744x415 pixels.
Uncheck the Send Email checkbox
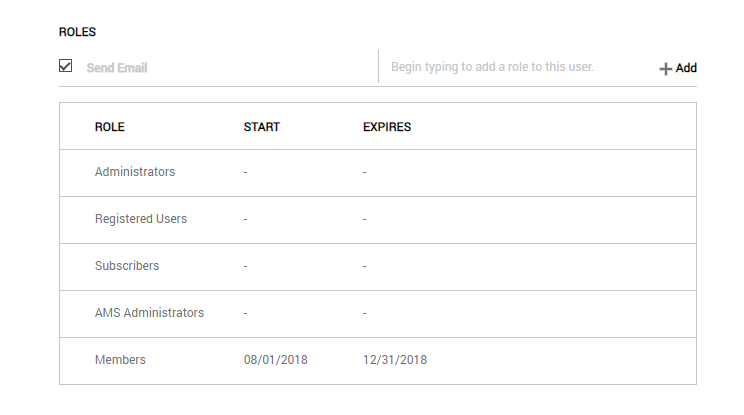pos(66,66)
